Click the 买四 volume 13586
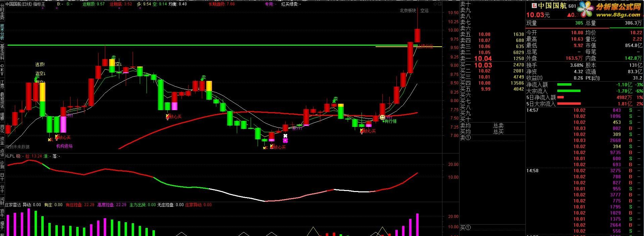 point(517,83)
